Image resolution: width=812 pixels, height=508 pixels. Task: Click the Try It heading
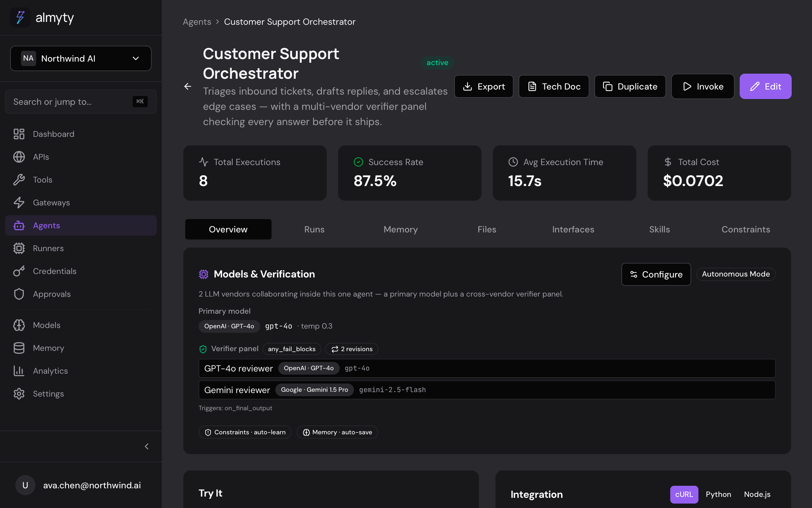tap(210, 493)
